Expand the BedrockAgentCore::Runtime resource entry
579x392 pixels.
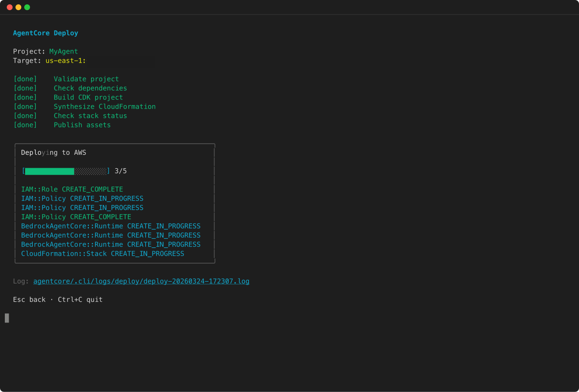111,226
